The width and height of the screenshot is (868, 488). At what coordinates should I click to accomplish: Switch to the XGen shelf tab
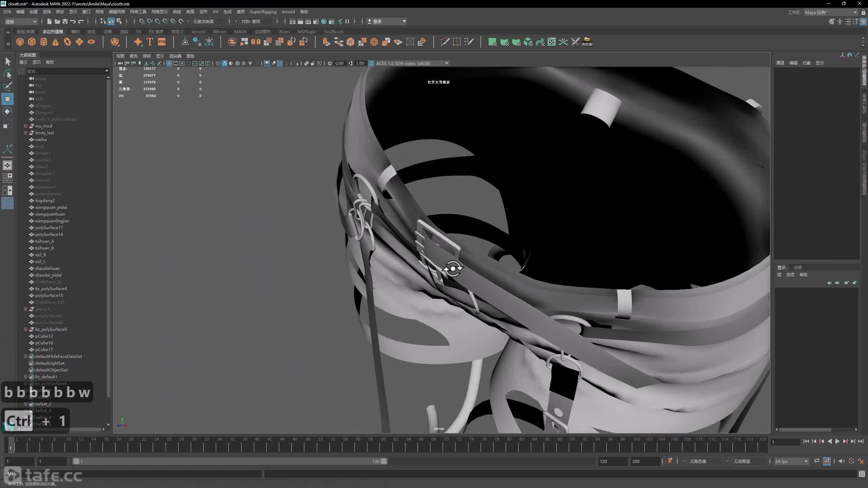click(284, 32)
